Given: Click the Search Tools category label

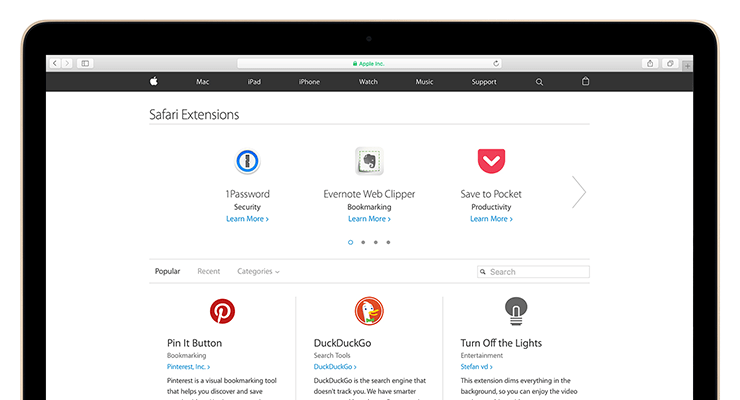Looking at the screenshot, I should pyautogui.click(x=332, y=355).
